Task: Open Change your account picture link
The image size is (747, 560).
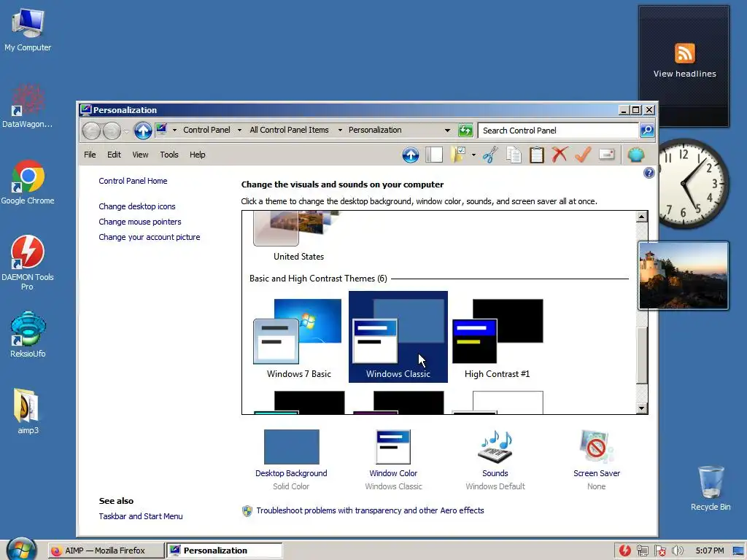Action: (149, 237)
